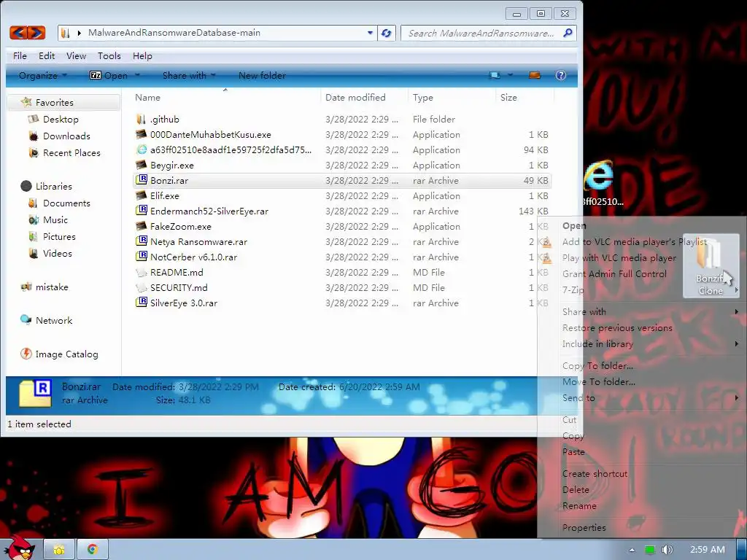Open the Image Catalog icon
Viewport: 747px width, 560px height.
click(26, 354)
